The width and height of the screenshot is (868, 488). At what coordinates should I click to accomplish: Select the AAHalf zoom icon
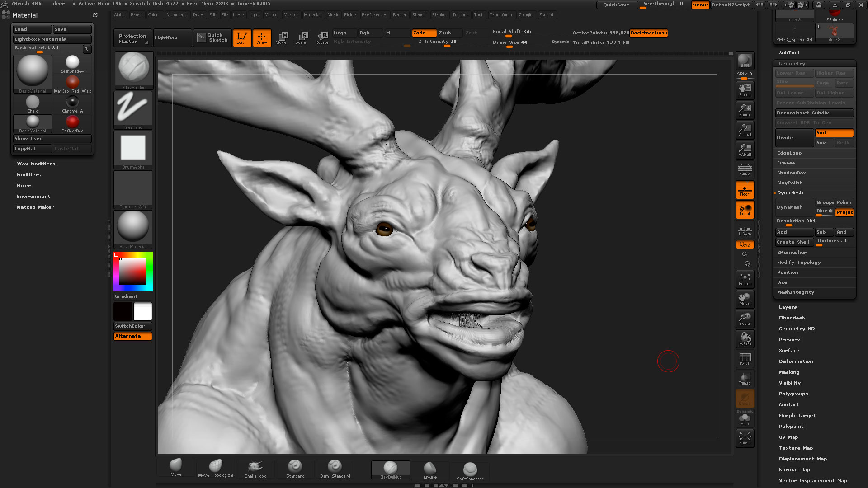[745, 150]
